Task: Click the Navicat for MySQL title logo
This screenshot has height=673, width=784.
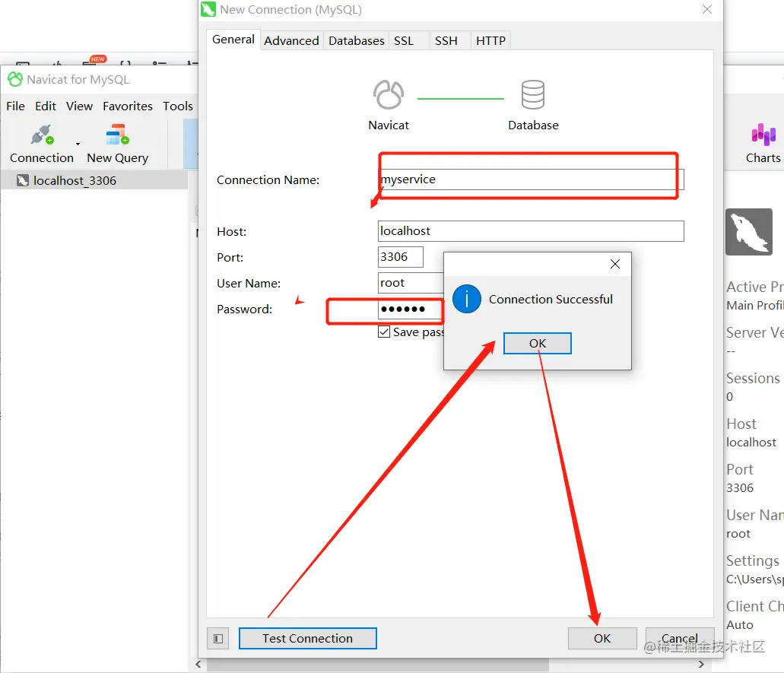Action: [x=15, y=79]
